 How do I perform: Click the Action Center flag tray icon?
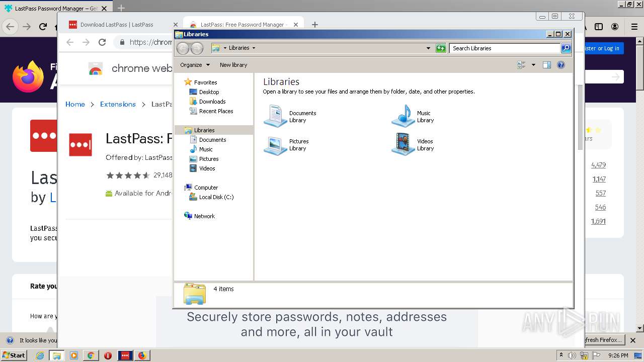coord(596,355)
